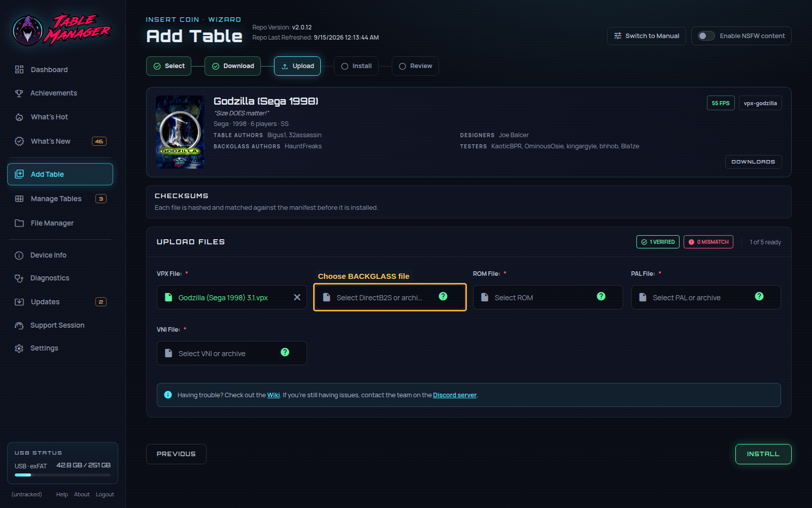Click the Select ROM file field
Image resolution: width=812 pixels, height=508 pixels.
[548, 297]
